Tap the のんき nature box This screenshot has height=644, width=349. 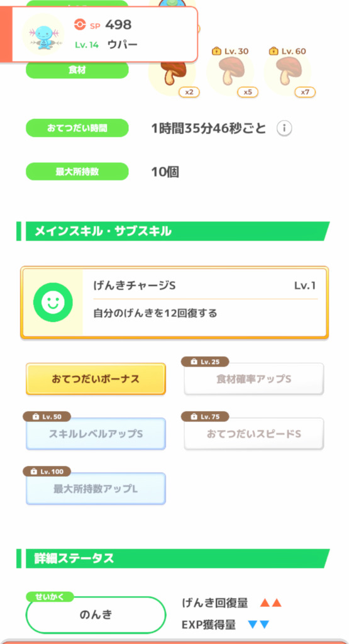pyautogui.click(x=96, y=615)
